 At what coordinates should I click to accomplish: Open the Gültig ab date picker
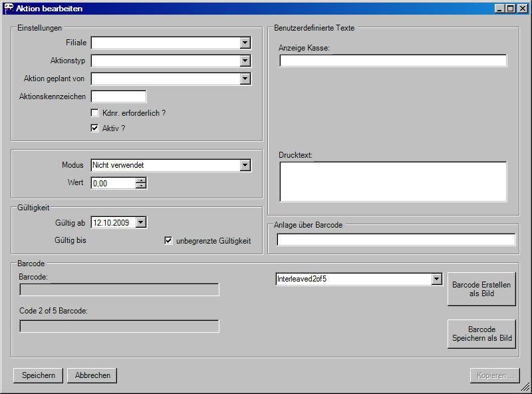[140, 223]
